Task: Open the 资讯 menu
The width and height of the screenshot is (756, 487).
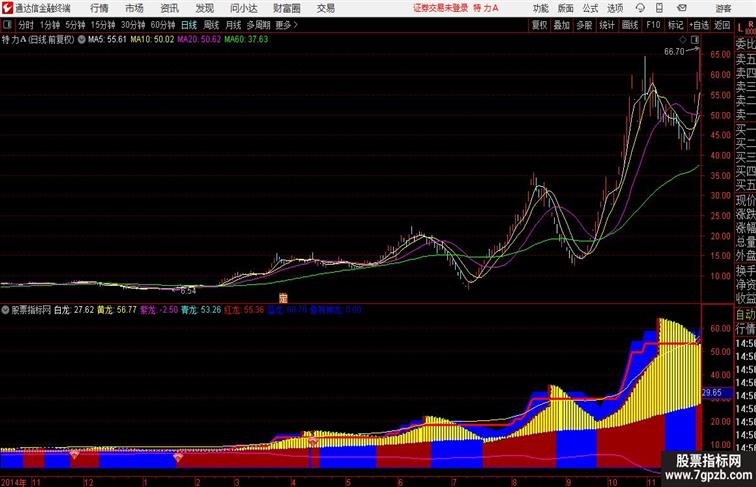Action: tap(170, 8)
